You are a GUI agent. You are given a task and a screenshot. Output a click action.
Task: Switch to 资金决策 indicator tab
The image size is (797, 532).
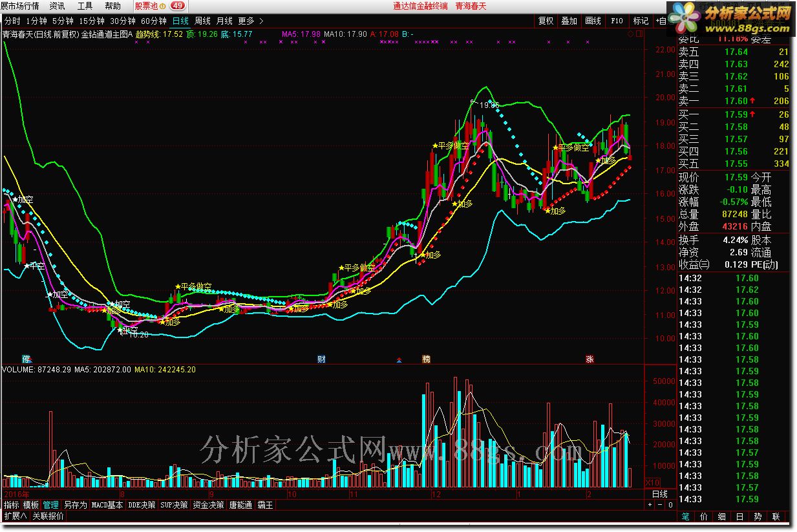click(x=208, y=505)
